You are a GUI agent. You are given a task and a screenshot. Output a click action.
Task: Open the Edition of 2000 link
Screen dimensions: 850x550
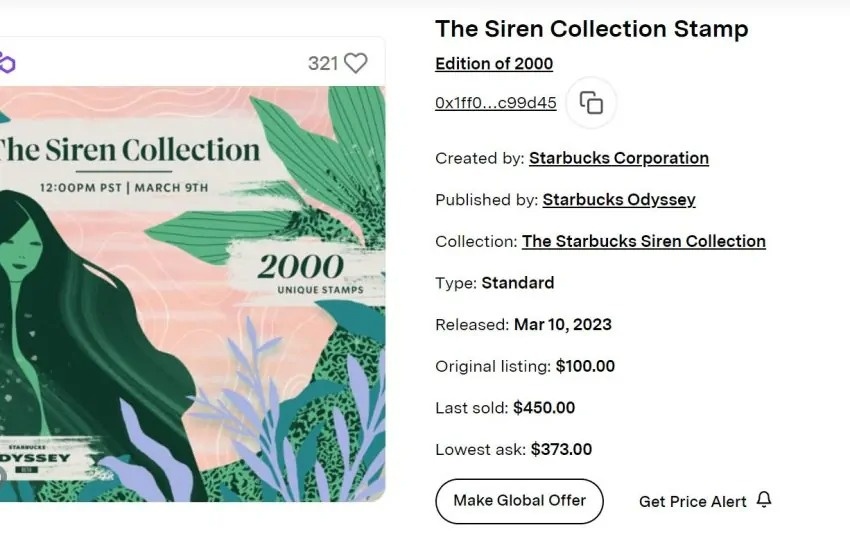pyautogui.click(x=494, y=64)
